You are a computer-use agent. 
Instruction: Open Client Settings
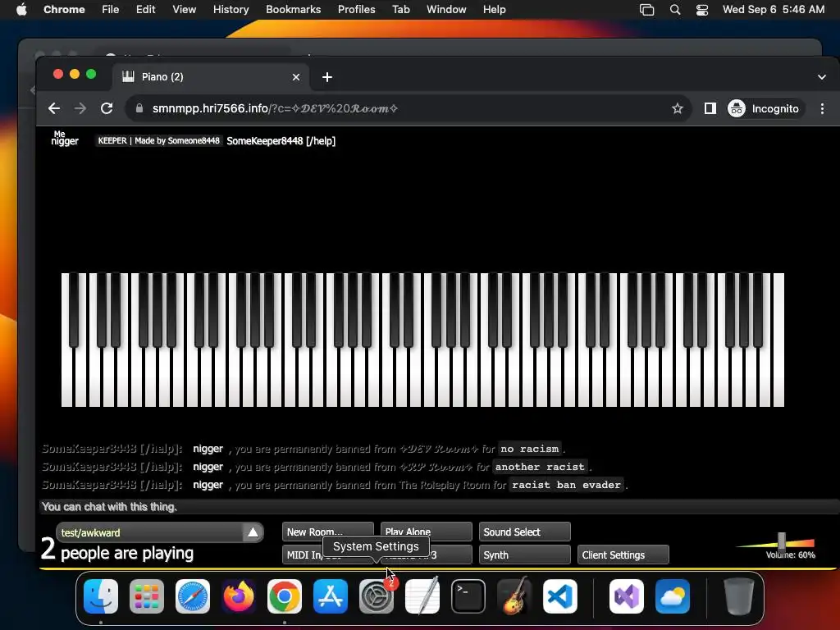coord(623,555)
